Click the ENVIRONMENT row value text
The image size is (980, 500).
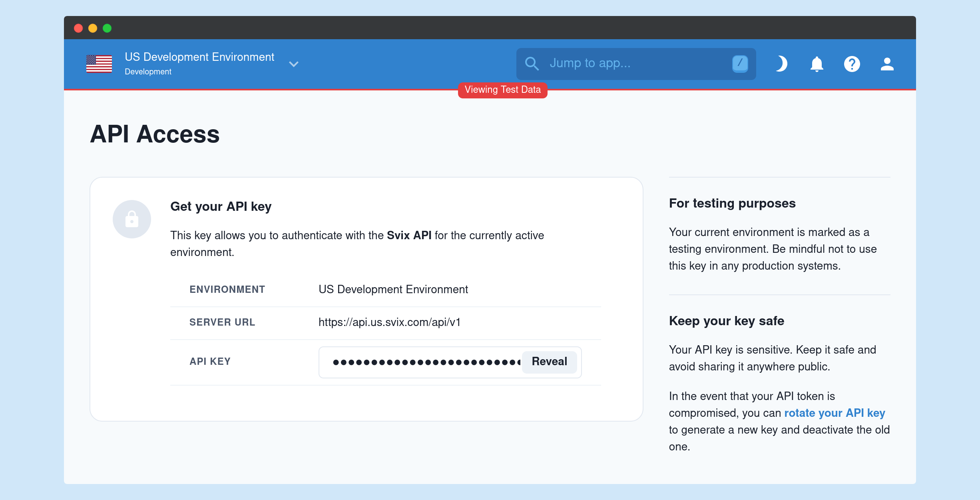tap(394, 289)
